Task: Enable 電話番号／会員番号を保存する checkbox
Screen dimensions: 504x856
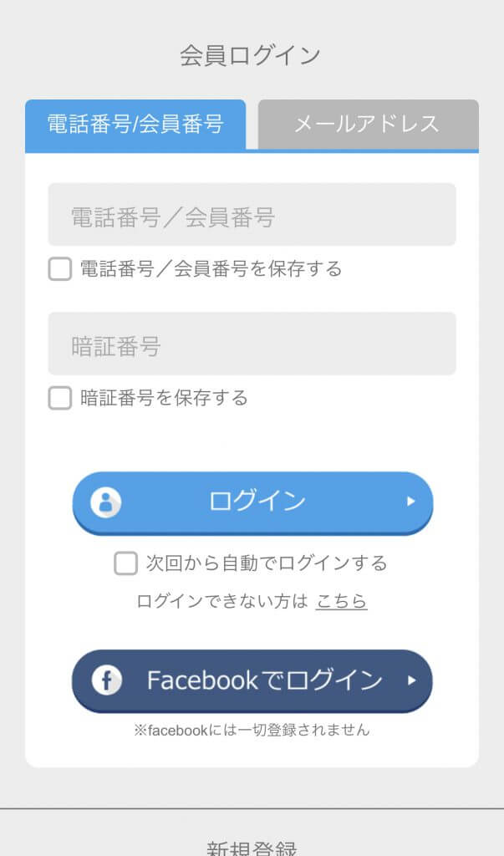Action: [60, 269]
